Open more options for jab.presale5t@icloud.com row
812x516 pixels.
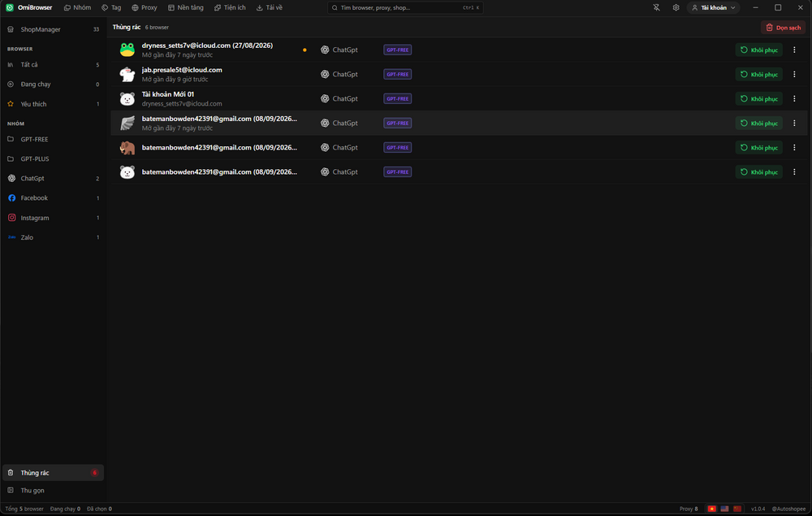(794, 74)
